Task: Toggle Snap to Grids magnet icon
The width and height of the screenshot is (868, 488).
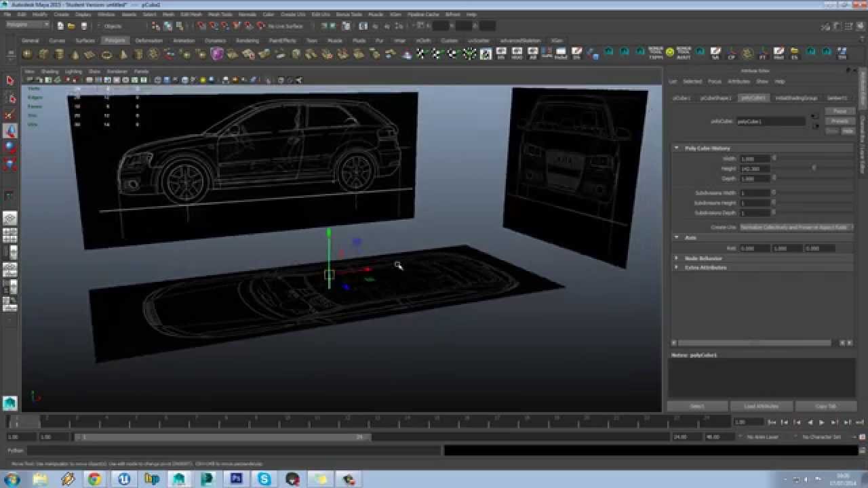Action: click(202, 26)
